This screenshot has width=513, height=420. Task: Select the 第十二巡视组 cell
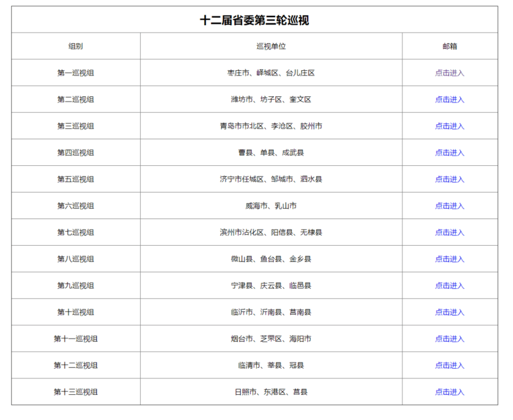click(76, 365)
